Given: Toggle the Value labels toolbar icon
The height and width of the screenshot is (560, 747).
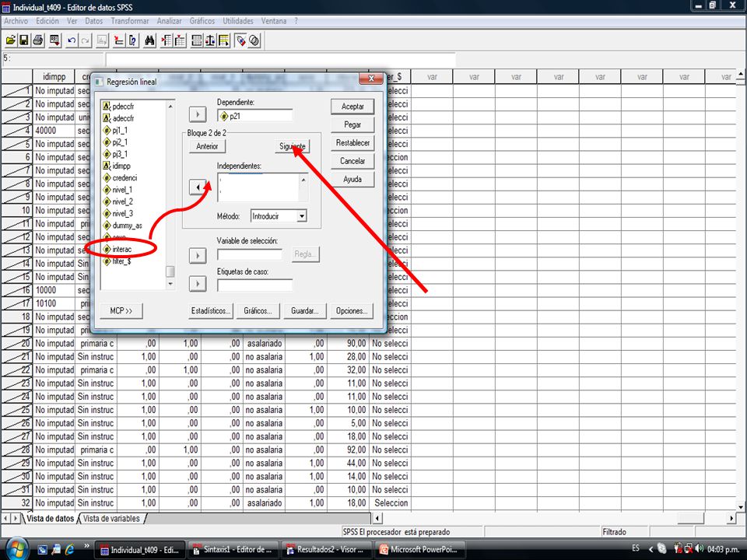Looking at the screenshot, I should (241, 41).
